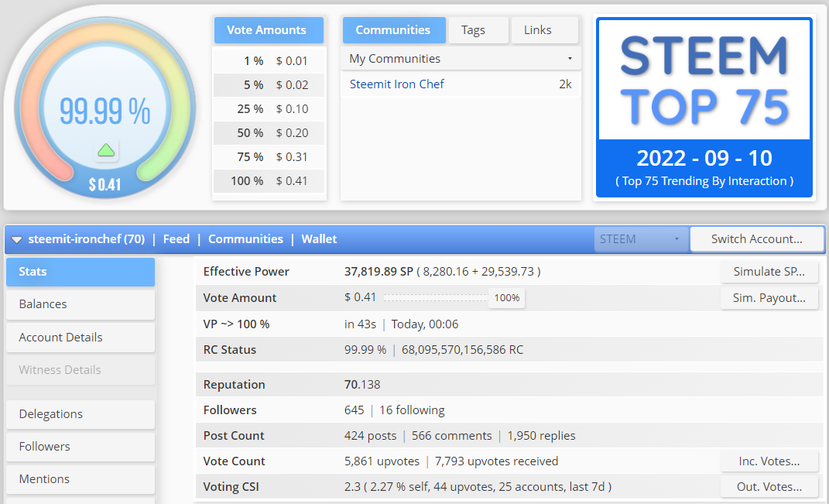
Task: Click the 70.138 reputation value
Action: tap(362, 385)
